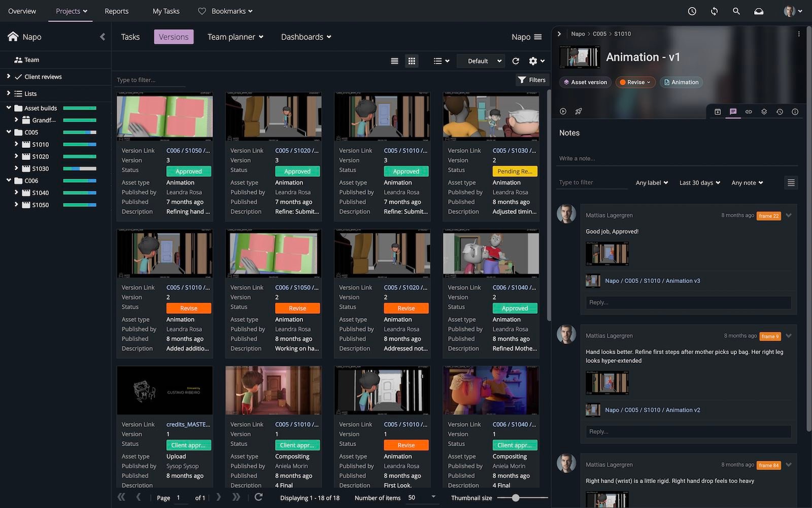The height and width of the screenshot is (508, 812).
Task: Switch to list view layout
Action: tap(394, 61)
